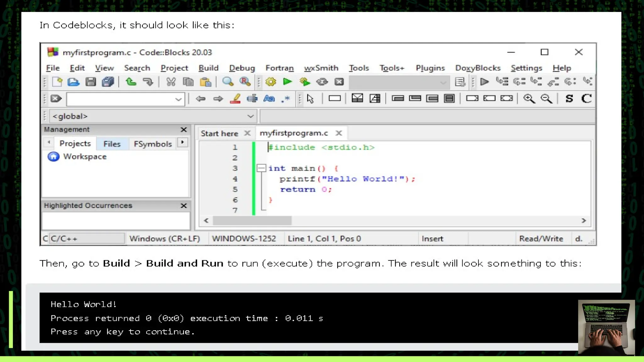Viewport: 644px width, 362px height.
Task: Open the build target dropdown
Action: [443, 83]
